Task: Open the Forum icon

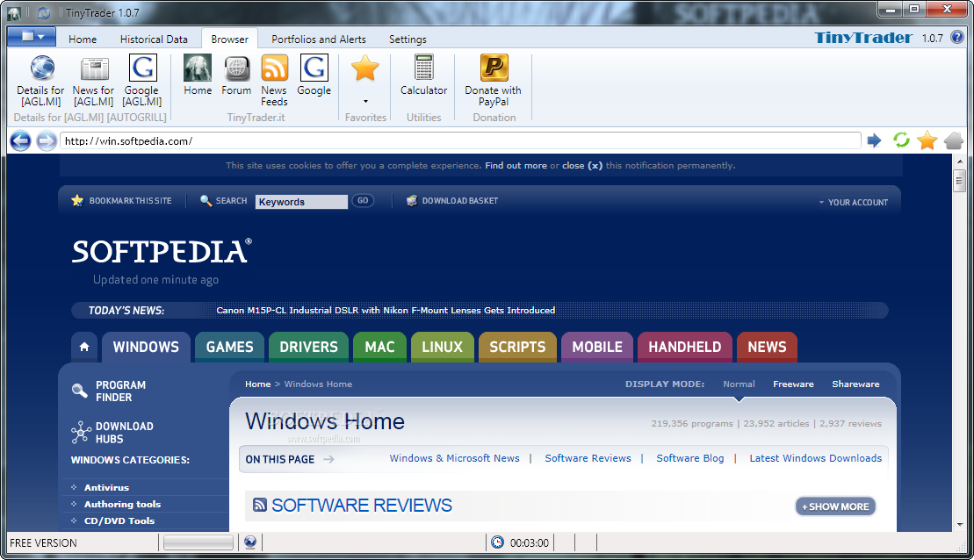Action: coord(236,68)
